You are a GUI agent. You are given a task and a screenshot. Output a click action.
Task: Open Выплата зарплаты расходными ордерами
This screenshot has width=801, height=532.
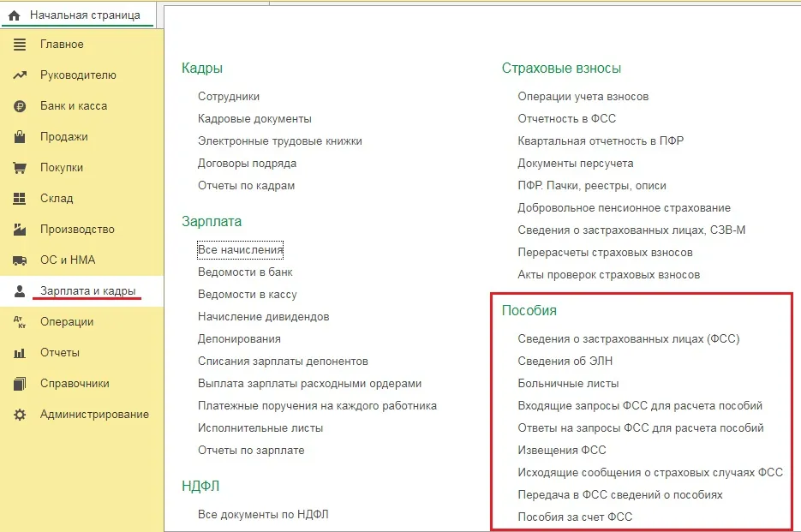[x=309, y=384]
